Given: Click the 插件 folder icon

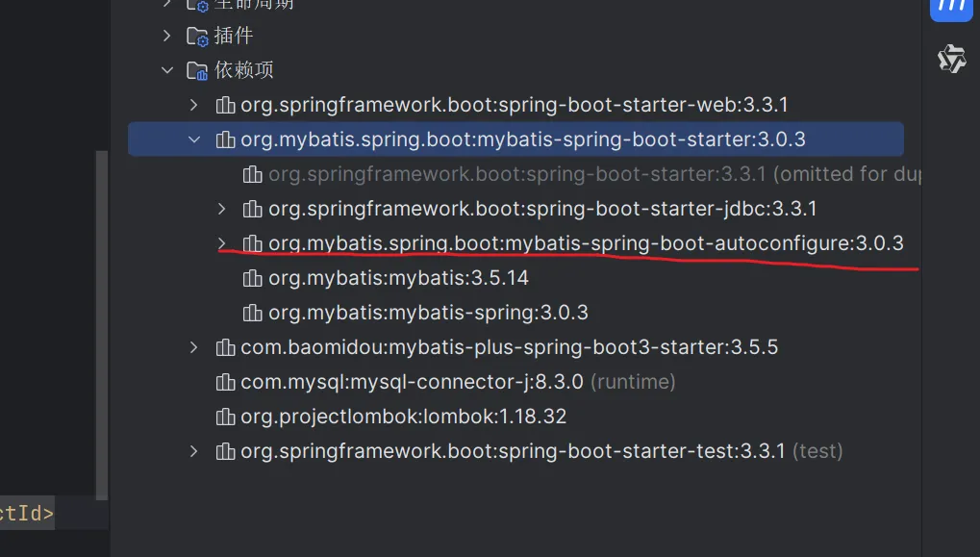Looking at the screenshot, I should [197, 37].
